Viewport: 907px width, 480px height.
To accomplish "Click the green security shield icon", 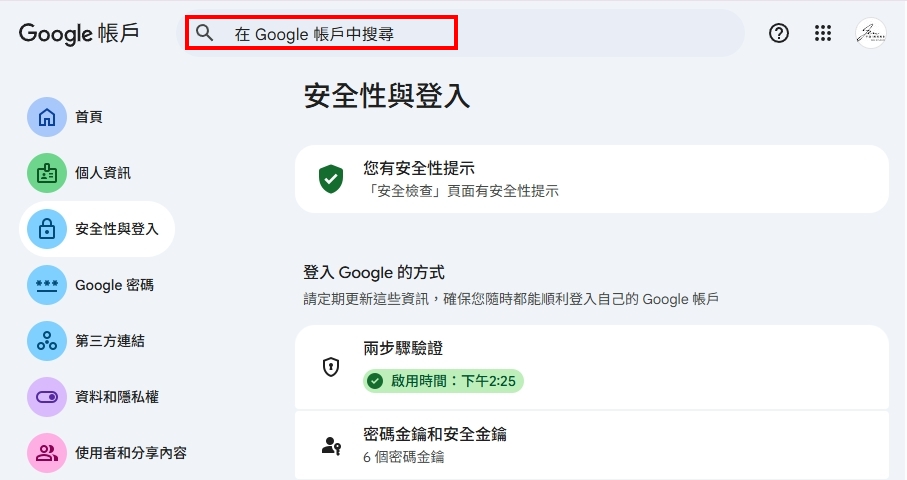I will click(x=331, y=179).
